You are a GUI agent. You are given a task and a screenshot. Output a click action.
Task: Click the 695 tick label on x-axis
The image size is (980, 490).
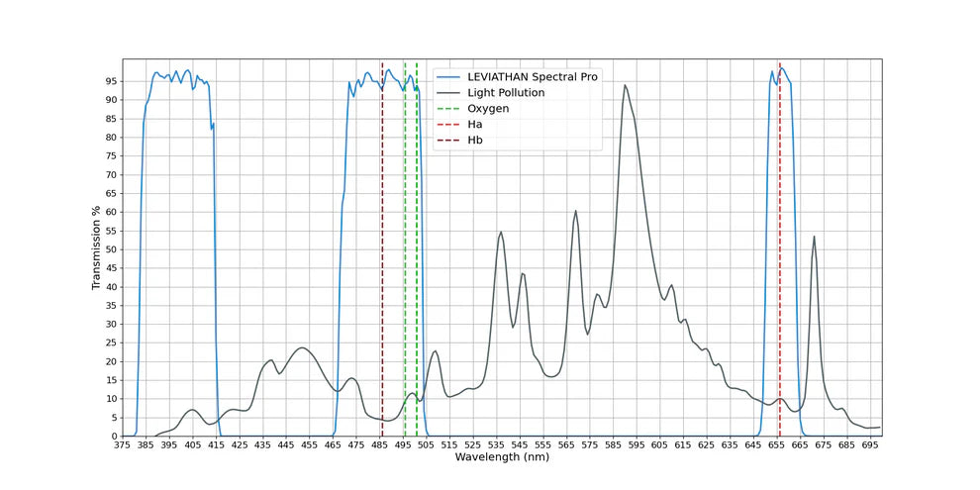[869, 446]
